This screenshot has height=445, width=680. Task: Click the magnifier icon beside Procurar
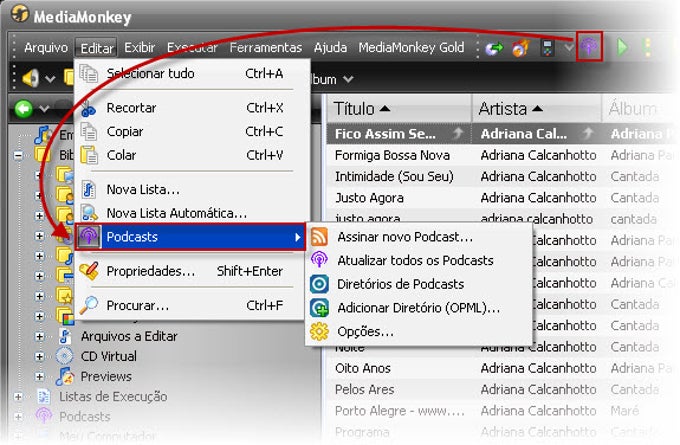pos(88,305)
